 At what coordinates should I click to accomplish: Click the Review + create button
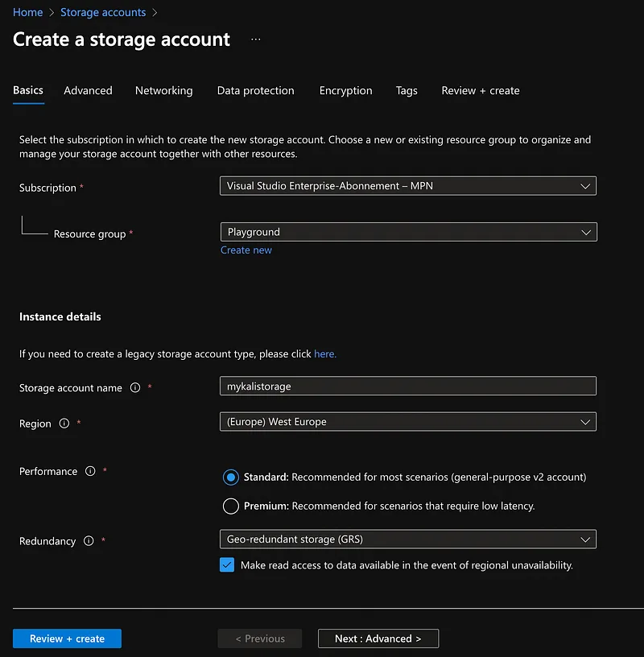click(x=67, y=638)
